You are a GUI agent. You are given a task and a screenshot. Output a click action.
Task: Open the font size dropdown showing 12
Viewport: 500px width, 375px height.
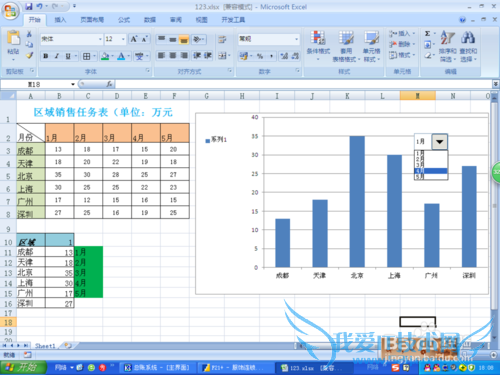(x=123, y=39)
